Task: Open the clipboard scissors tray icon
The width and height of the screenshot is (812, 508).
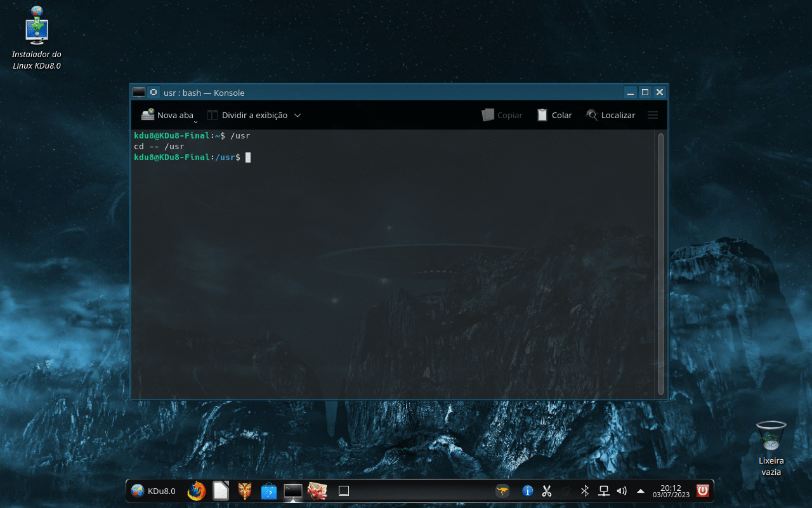Action: (x=546, y=491)
